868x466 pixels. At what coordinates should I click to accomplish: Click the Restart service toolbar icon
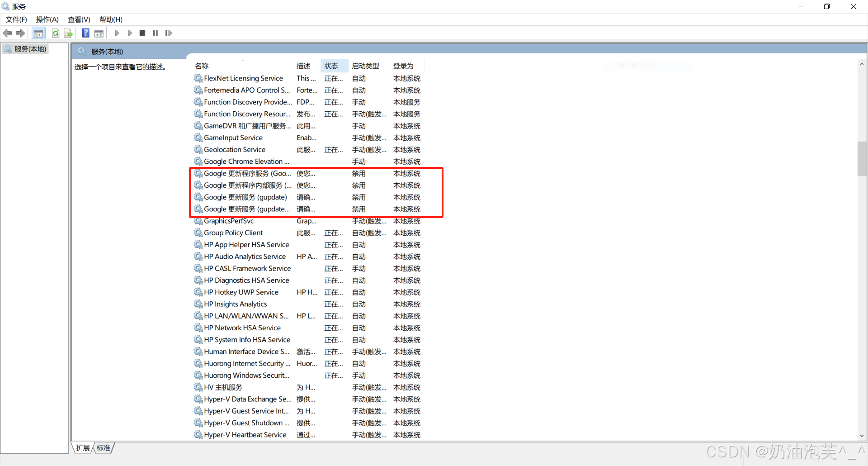point(169,33)
